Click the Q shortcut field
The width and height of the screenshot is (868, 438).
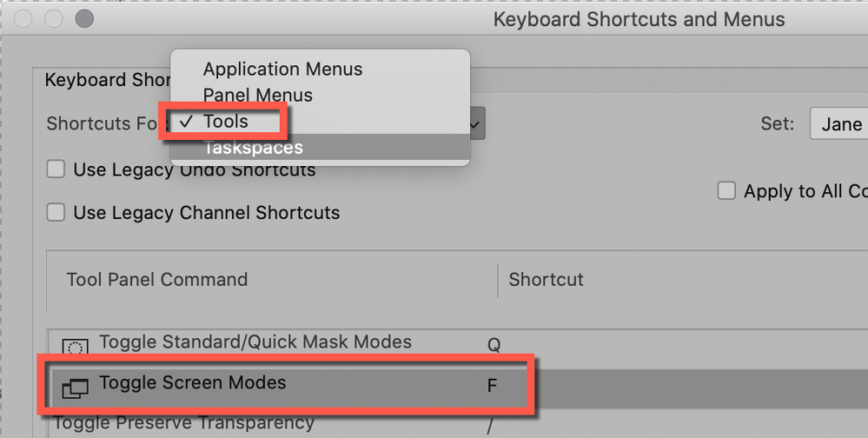click(x=494, y=344)
